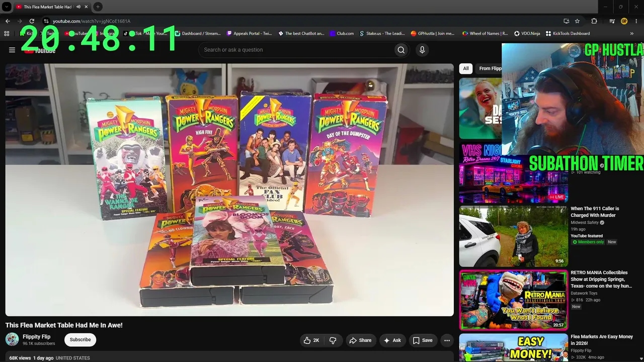Click the '68K views 1 day ago' description text
This screenshot has height=362, width=644.
31,358
